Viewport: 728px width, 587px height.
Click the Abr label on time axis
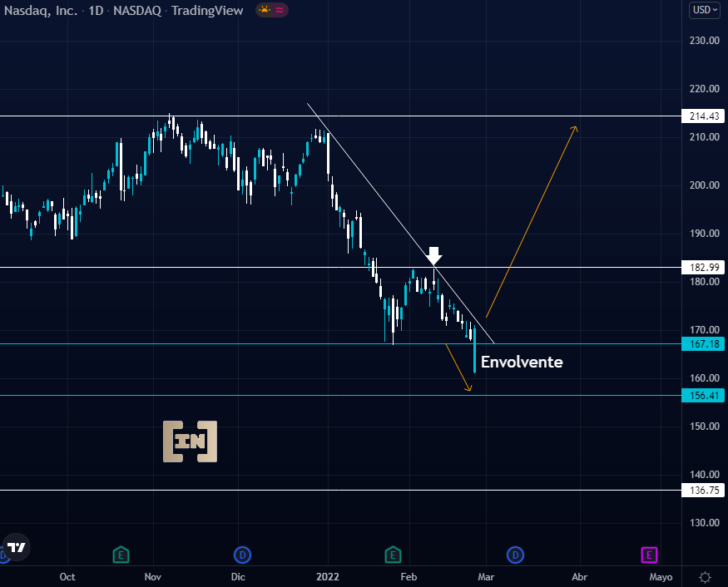click(579, 577)
